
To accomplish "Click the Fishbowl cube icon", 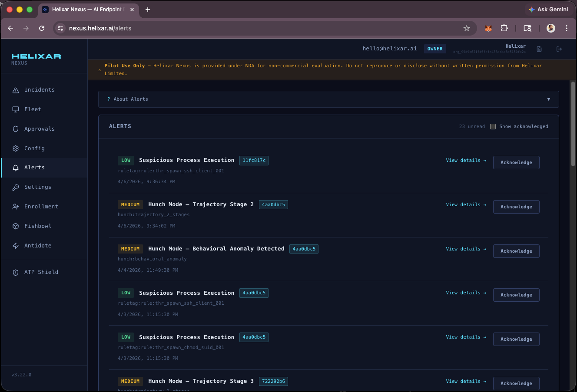I will point(16,226).
